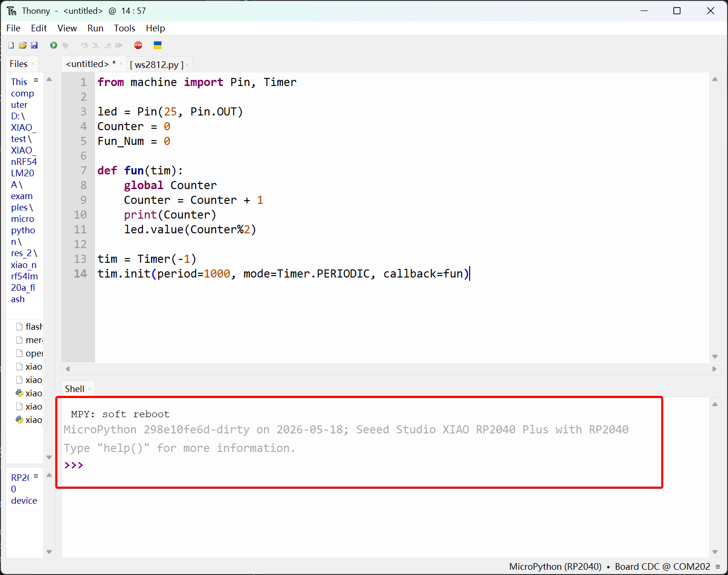Click the 'led = Pin(25, Pin.OUT)' code line

click(170, 112)
